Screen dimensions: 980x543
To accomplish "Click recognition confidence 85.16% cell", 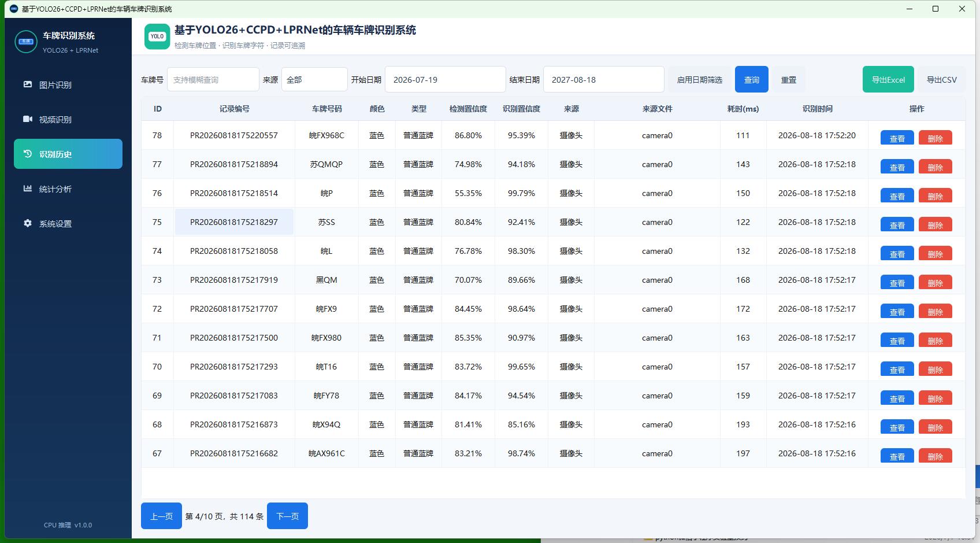I will coord(521,424).
